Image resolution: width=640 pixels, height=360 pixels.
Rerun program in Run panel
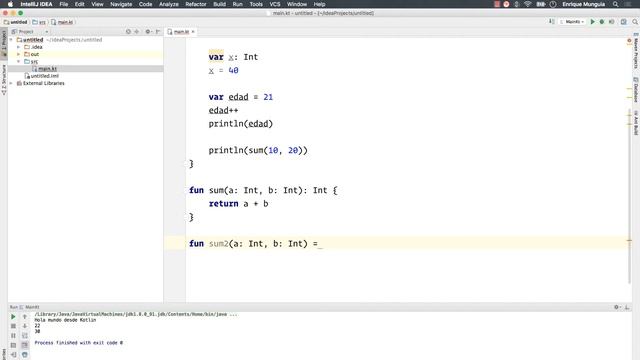(13, 317)
